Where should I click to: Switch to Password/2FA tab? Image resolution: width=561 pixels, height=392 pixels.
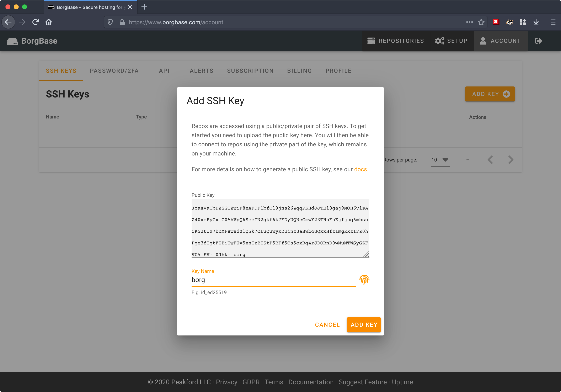[114, 71]
